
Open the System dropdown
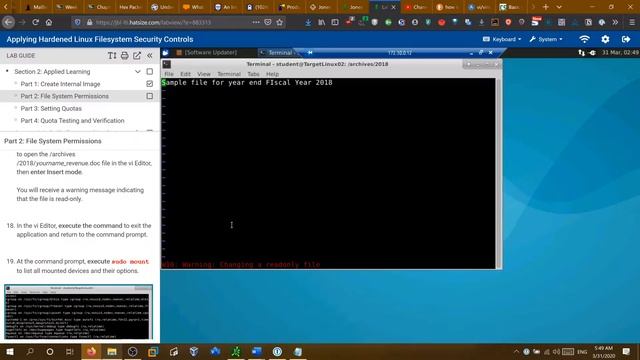pos(546,39)
